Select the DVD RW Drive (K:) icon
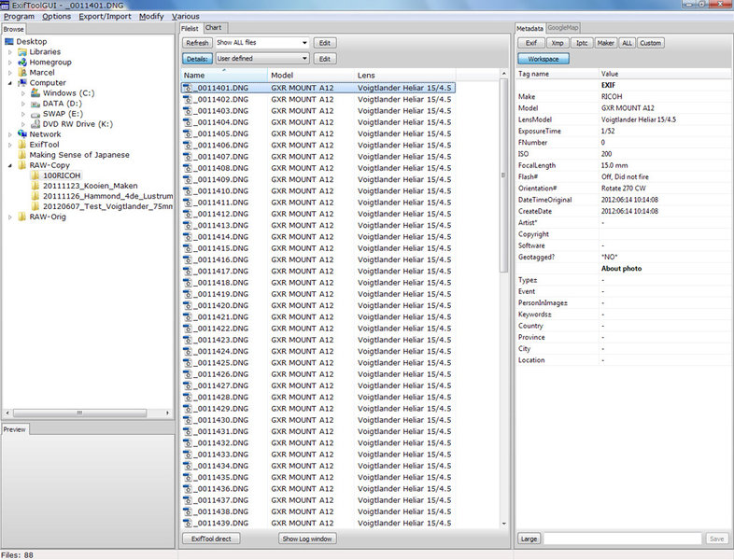The width and height of the screenshot is (734, 560). (x=35, y=124)
